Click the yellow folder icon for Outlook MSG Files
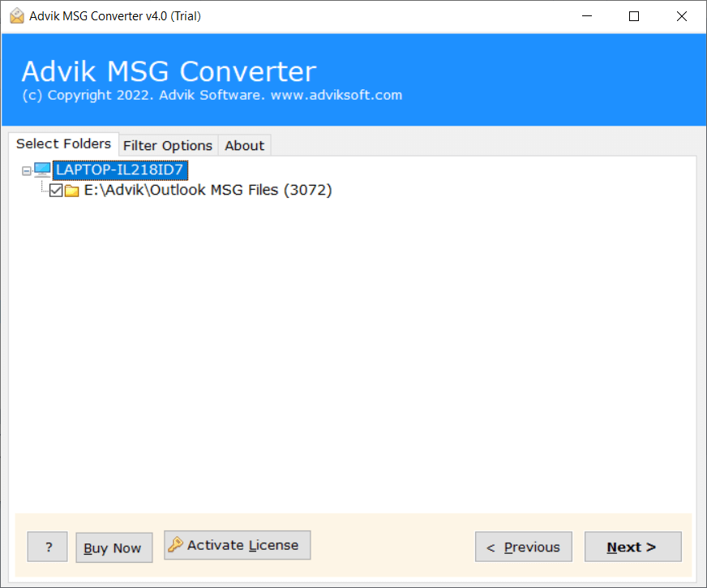707x588 pixels. pos(71,191)
